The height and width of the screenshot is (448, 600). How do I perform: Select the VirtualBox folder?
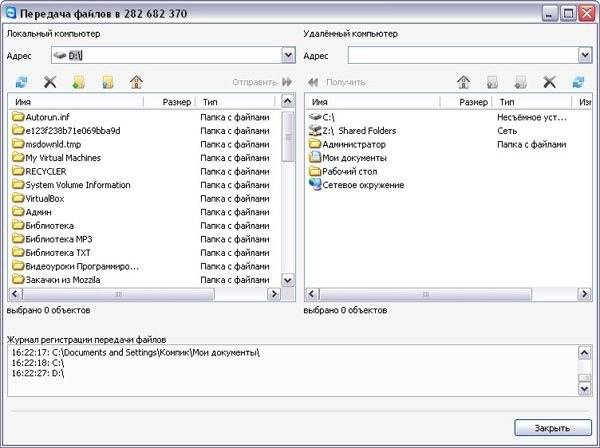coord(38,199)
